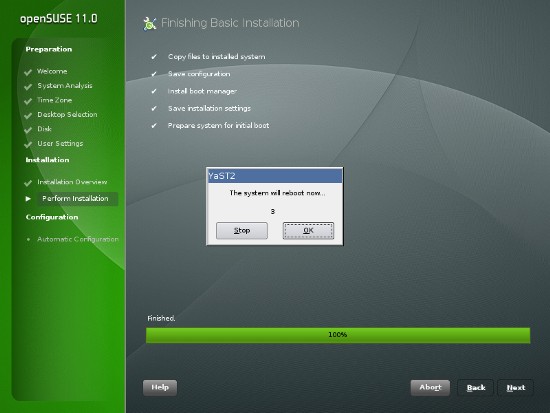
Task: Click the checkmark icon beside Disk
Action: (x=28, y=130)
